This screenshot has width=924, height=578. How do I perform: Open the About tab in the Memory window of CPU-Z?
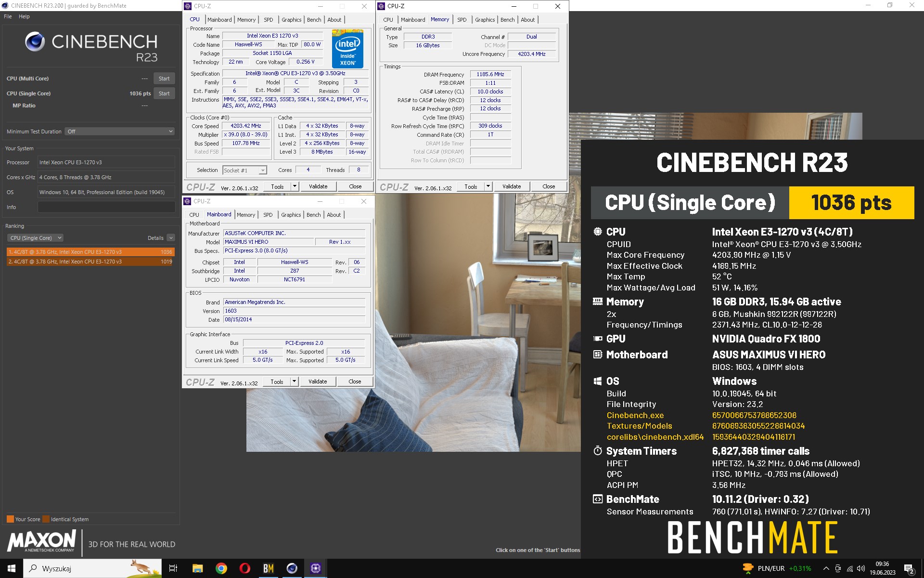[528, 20]
